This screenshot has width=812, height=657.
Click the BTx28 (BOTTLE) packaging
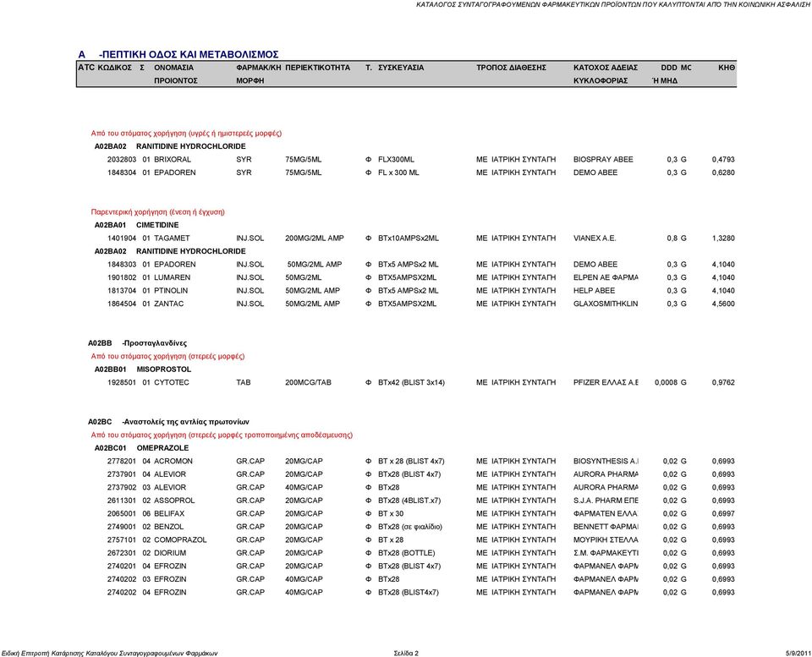coord(407,553)
